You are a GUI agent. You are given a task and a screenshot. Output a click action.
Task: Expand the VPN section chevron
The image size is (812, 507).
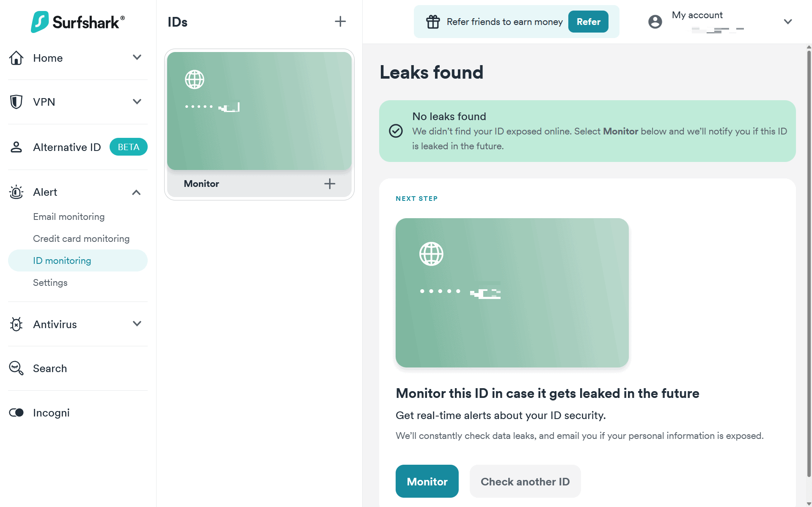137,101
